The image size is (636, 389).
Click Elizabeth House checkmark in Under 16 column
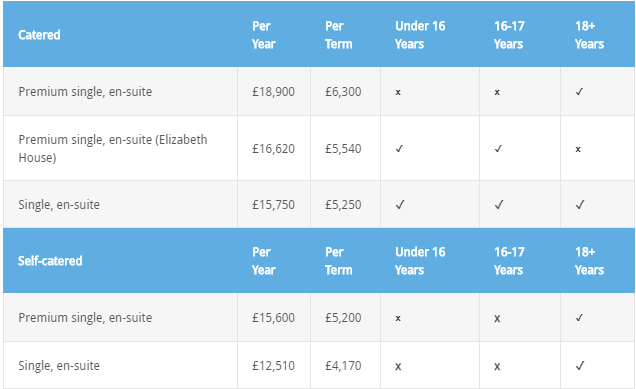pos(399,149)
